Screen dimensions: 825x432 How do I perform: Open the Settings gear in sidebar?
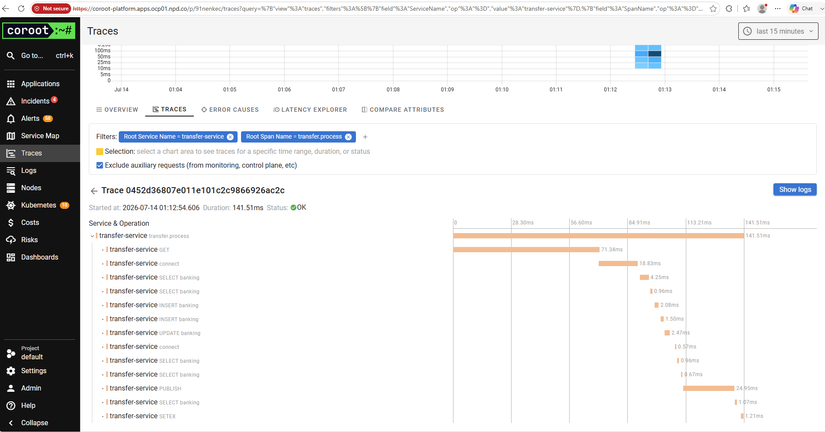point(11,371)
